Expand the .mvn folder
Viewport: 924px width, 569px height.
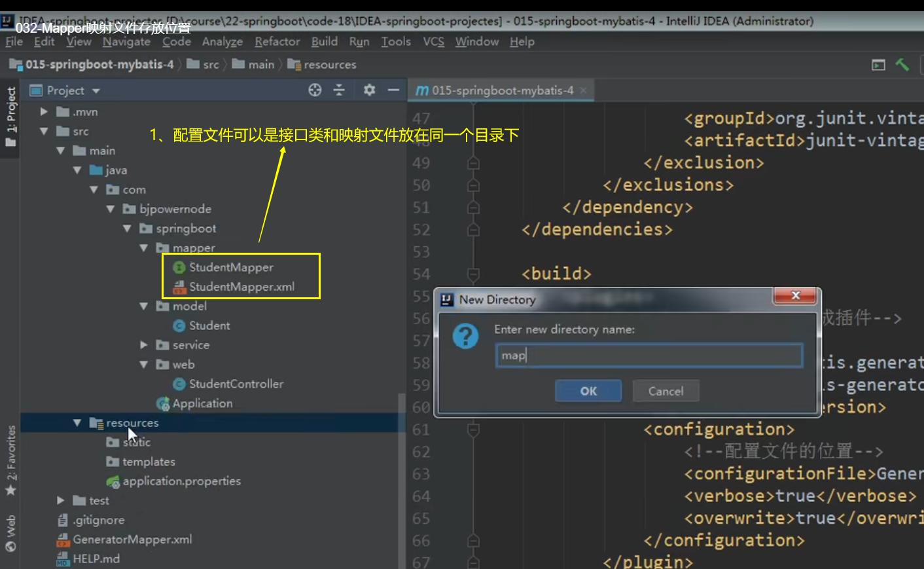(x=44, y=112)
